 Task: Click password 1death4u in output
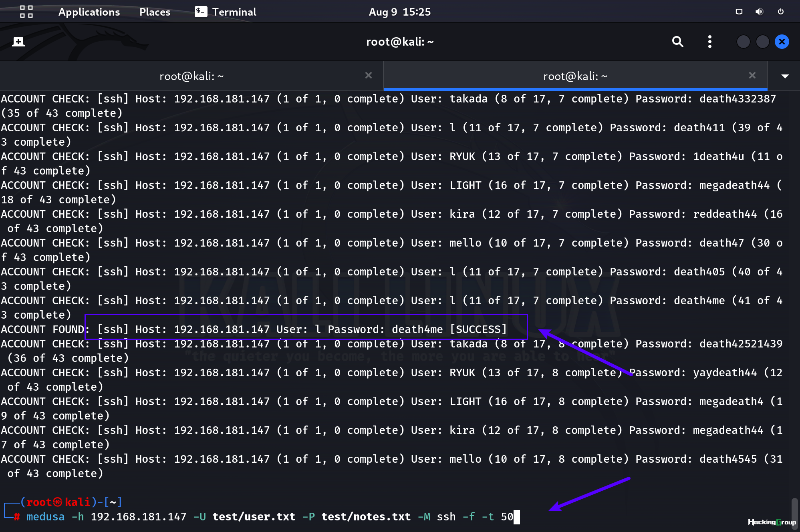click(x=718, y=157)
